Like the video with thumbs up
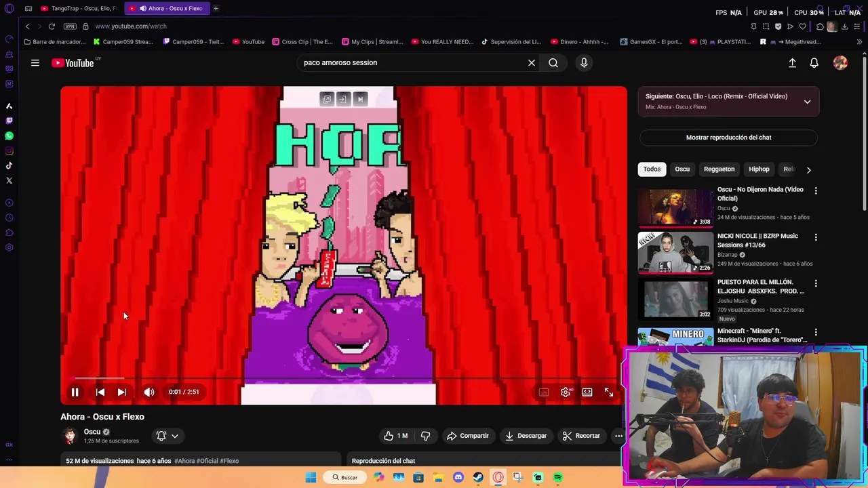 [x=396, y=436]
